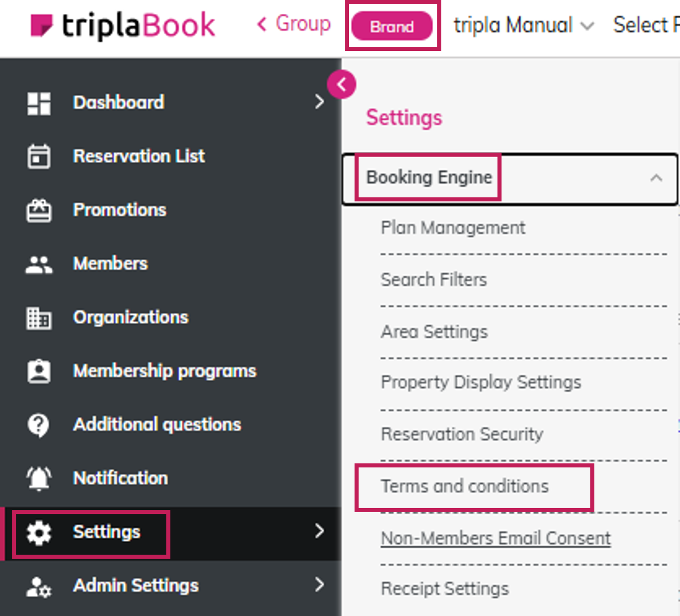Go back to Group level

click(x=294, y=24)
